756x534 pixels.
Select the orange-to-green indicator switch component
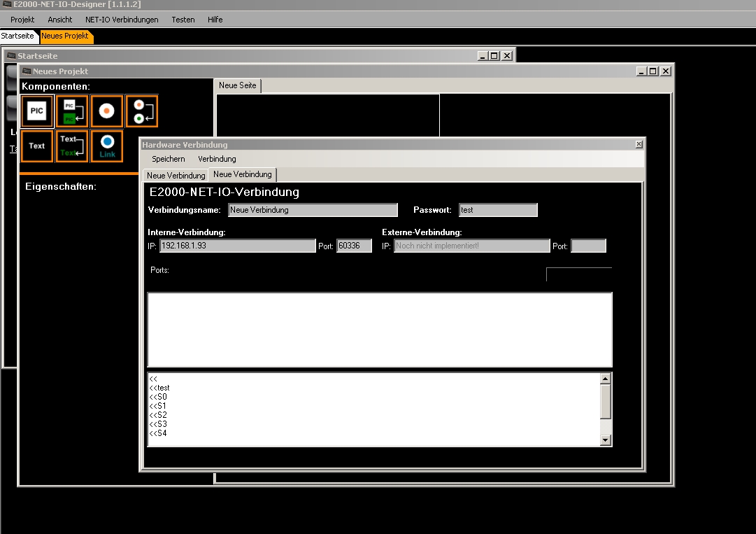[141, 111]
